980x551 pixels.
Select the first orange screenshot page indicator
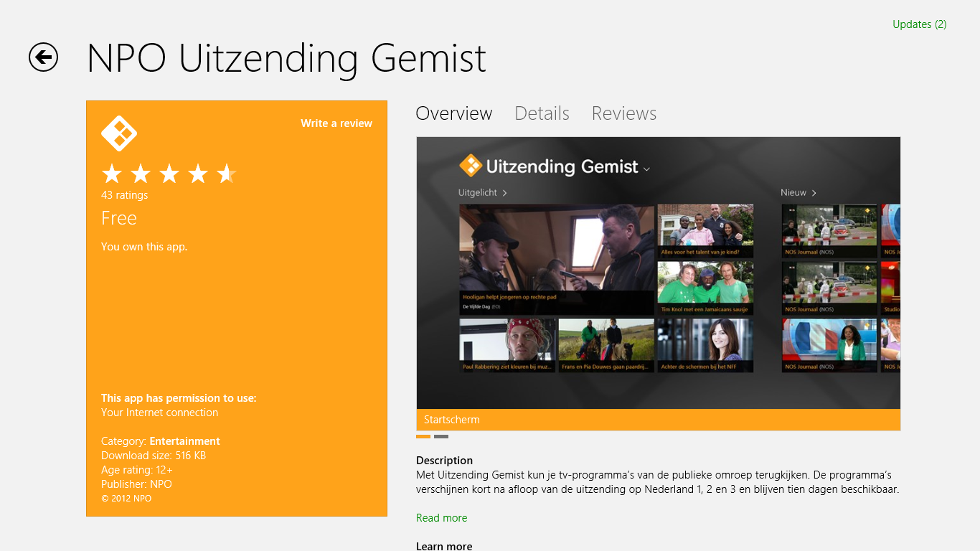423,436
